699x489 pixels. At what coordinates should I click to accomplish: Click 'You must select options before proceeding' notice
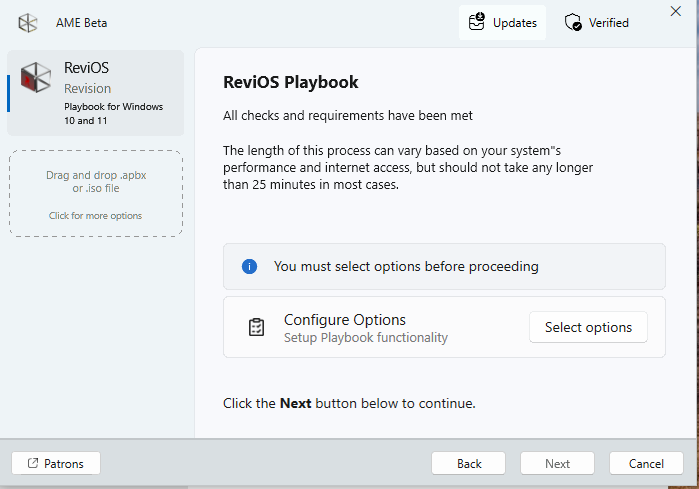tap(444, 267)
